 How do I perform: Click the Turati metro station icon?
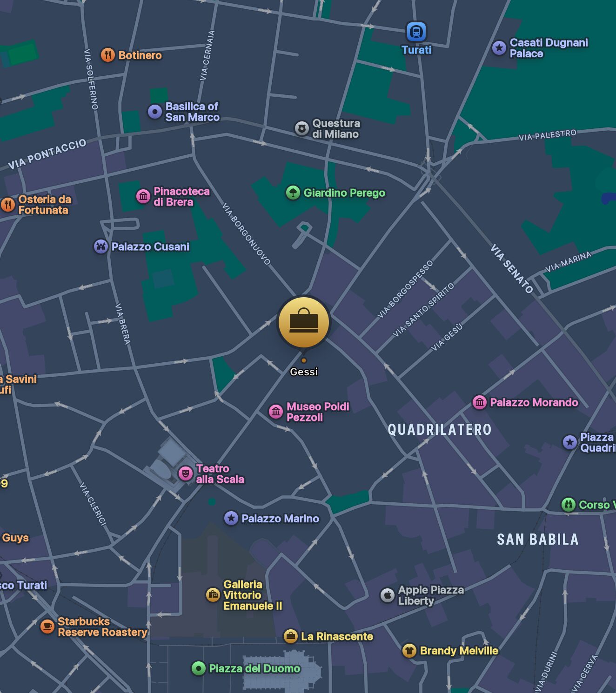click(416, 31)
